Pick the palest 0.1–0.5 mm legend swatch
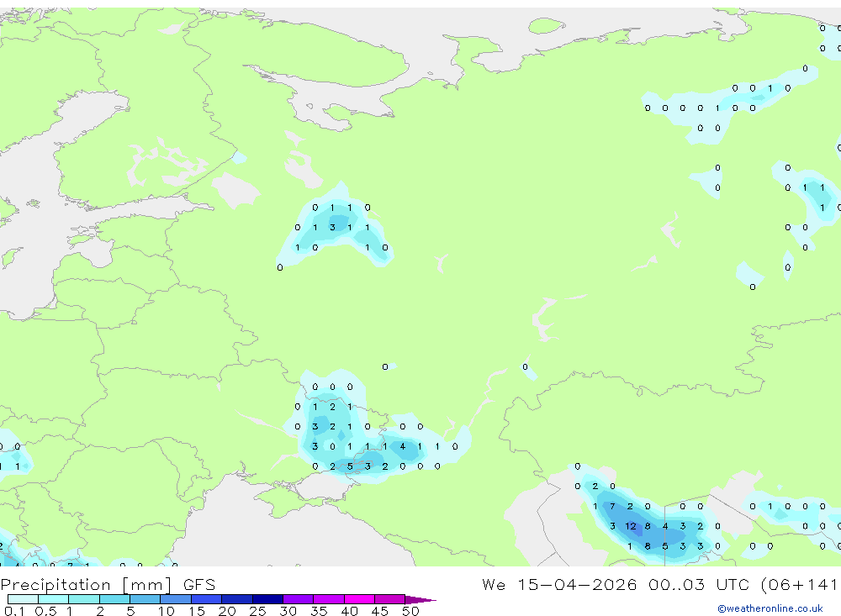This screenshot has width=841, height=616. 23,599
